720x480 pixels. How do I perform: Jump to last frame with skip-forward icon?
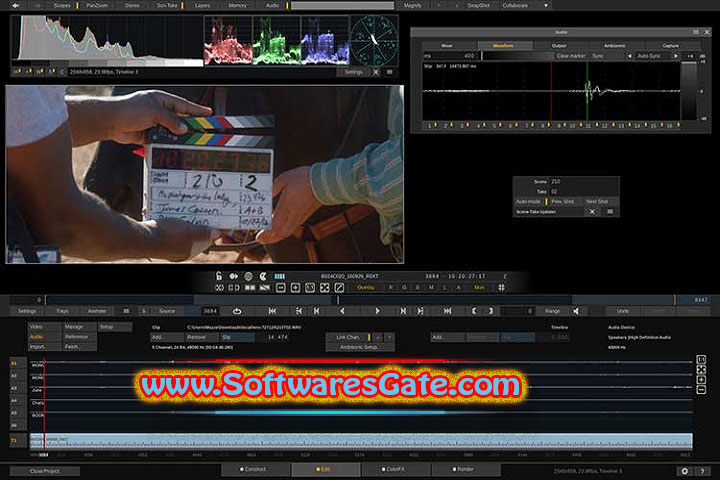[447, 311]
